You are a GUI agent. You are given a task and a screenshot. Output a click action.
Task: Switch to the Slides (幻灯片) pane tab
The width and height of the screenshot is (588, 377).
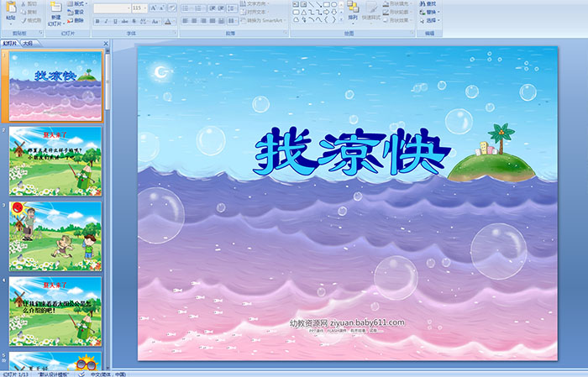(x=10, y=44)
